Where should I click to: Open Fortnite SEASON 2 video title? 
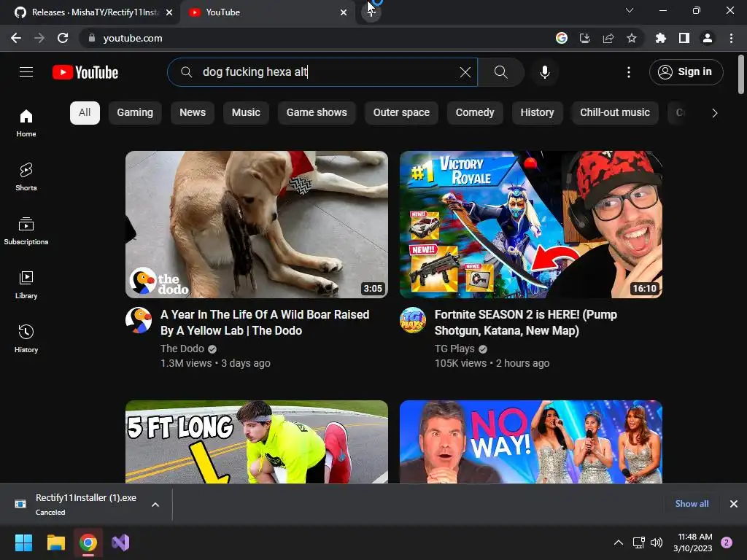click(x=525, y=322)
